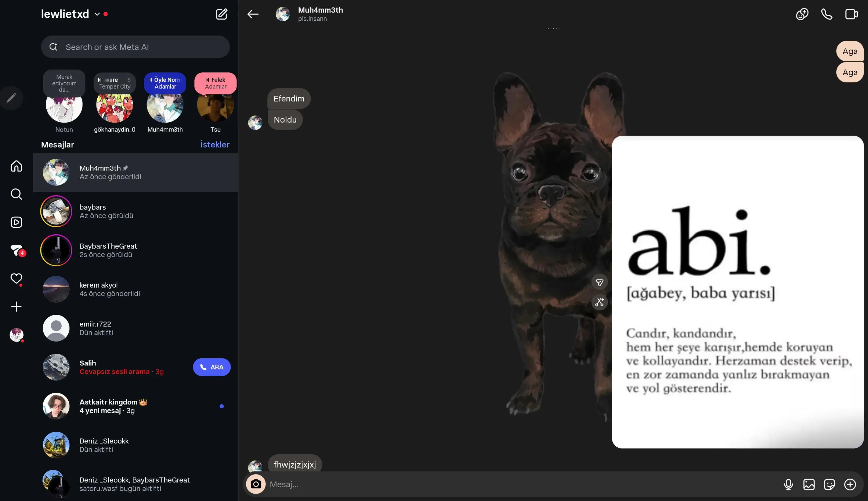Viewport: 868px width, 501px height.
Task: Open Home from the left sidebar
Action: click(16, 166)
